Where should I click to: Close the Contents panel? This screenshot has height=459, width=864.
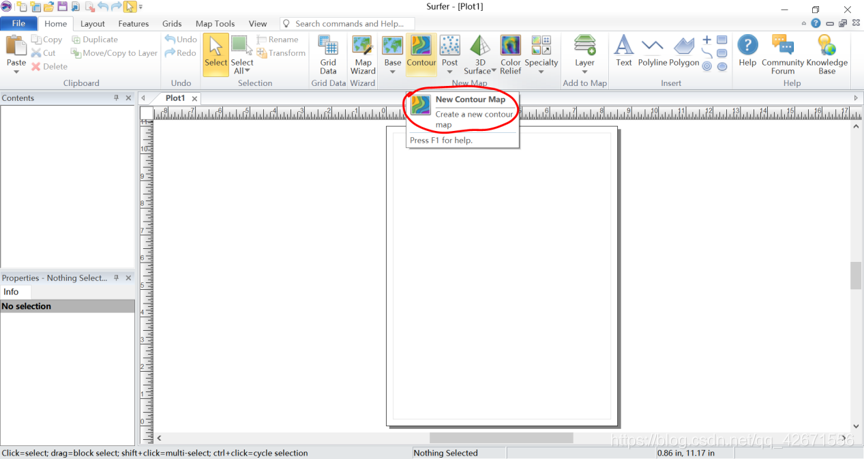(128, 98)
